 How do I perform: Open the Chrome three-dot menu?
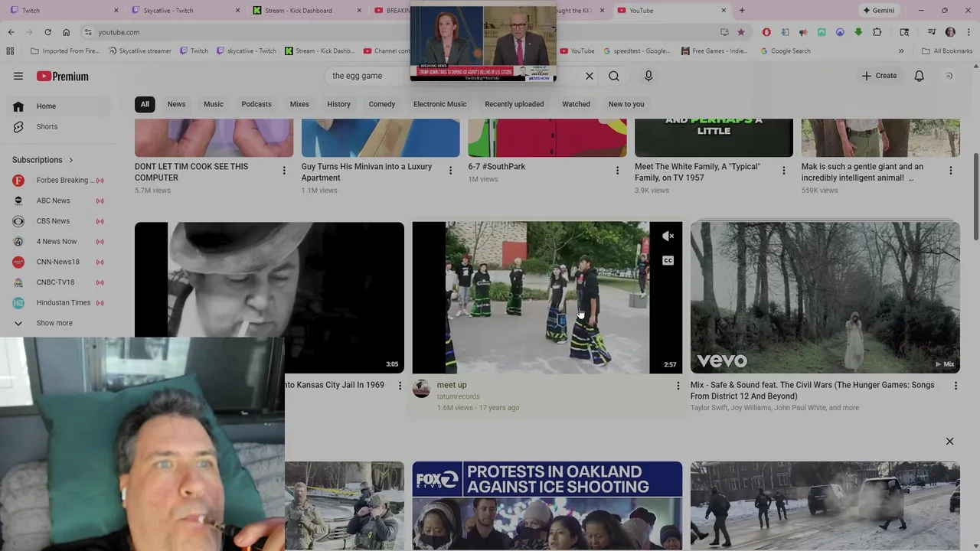pyautogui.click(x=968, y=32)
